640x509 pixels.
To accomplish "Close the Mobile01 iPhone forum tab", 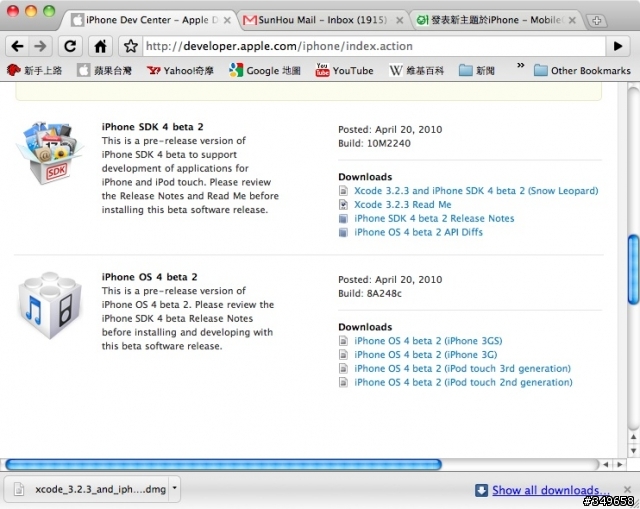I will (572, 20).
